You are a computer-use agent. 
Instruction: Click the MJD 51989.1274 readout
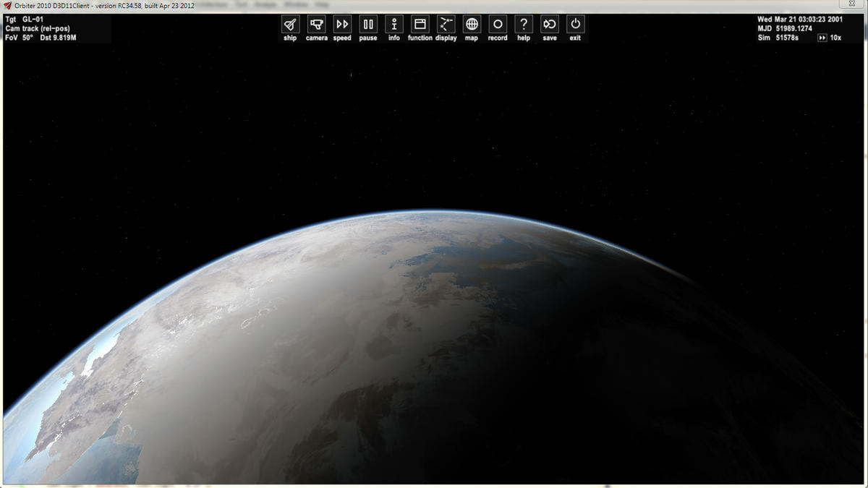tap(785, 28)
